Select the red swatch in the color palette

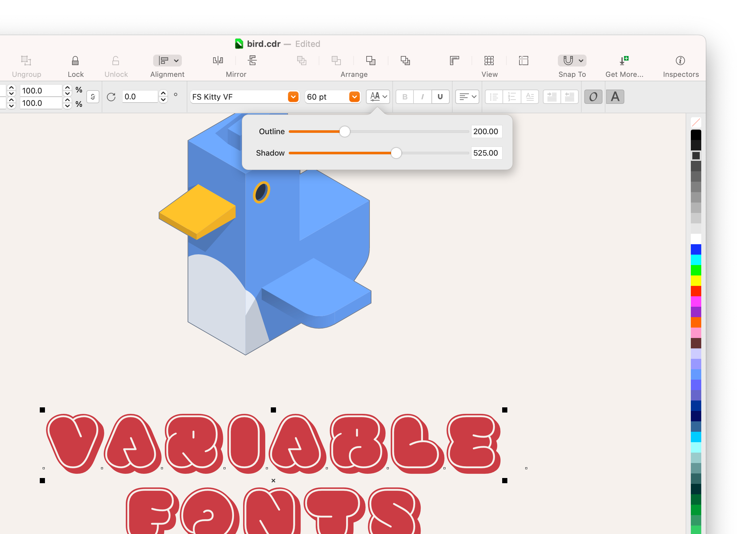click(x=696, y=291)
